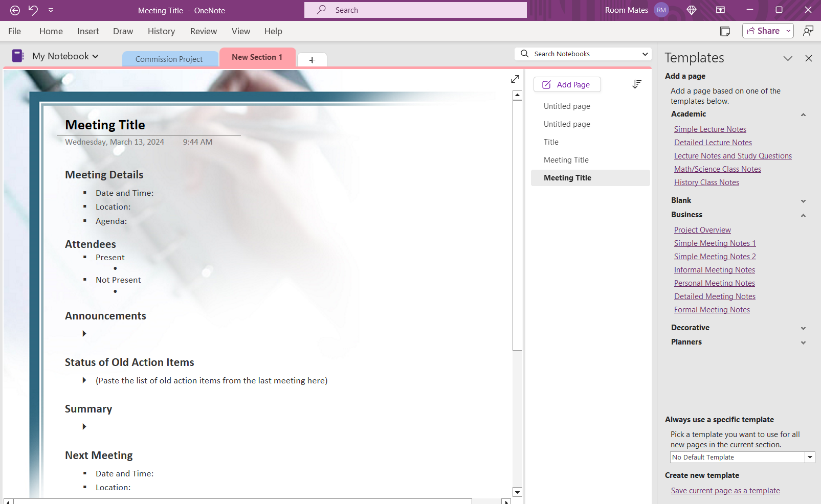Select the page named Title
821x504 pixels.
point(590,142)
